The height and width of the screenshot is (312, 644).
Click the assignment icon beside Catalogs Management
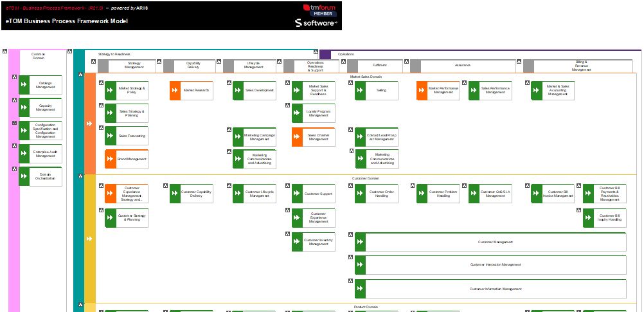(14, 77)
